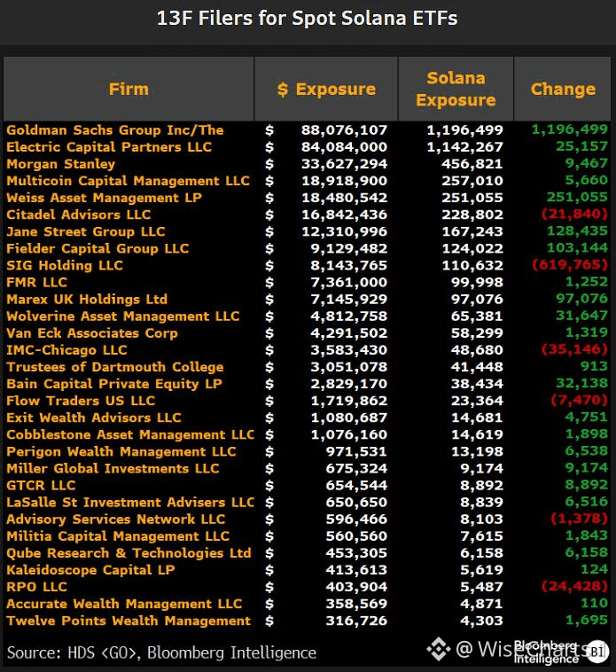Select IMC-Chicago LLC firm name
Viewport: 616px width, 672px height.
pos(66,350)
